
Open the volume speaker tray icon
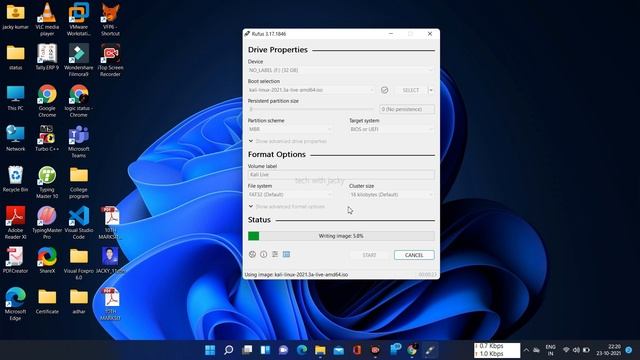tap(576, 350)
